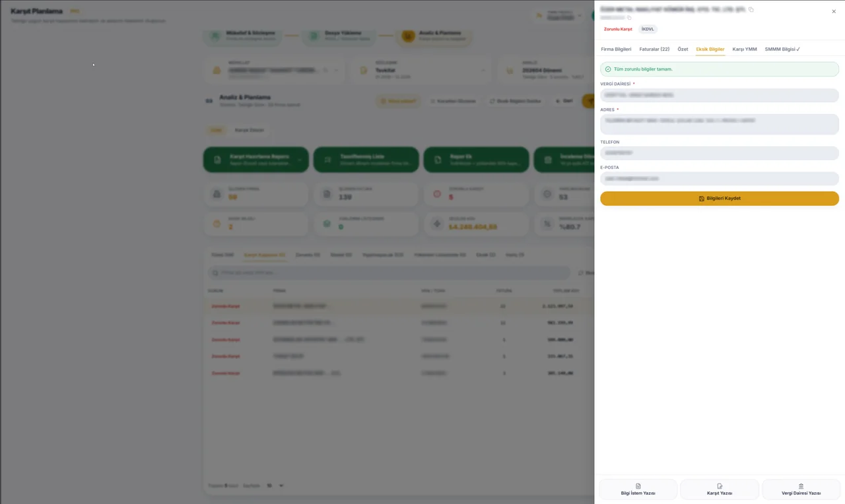Focus the Vergi Dairesi input field

[720, 95]
